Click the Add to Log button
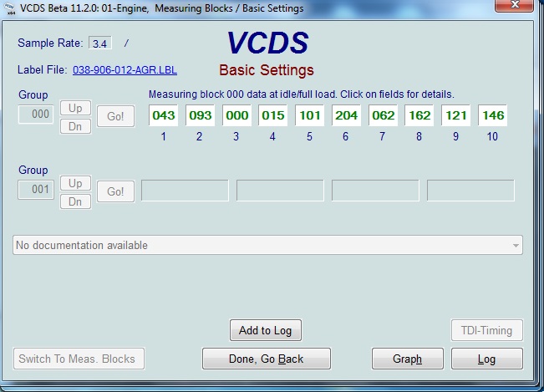 point(266,330)
